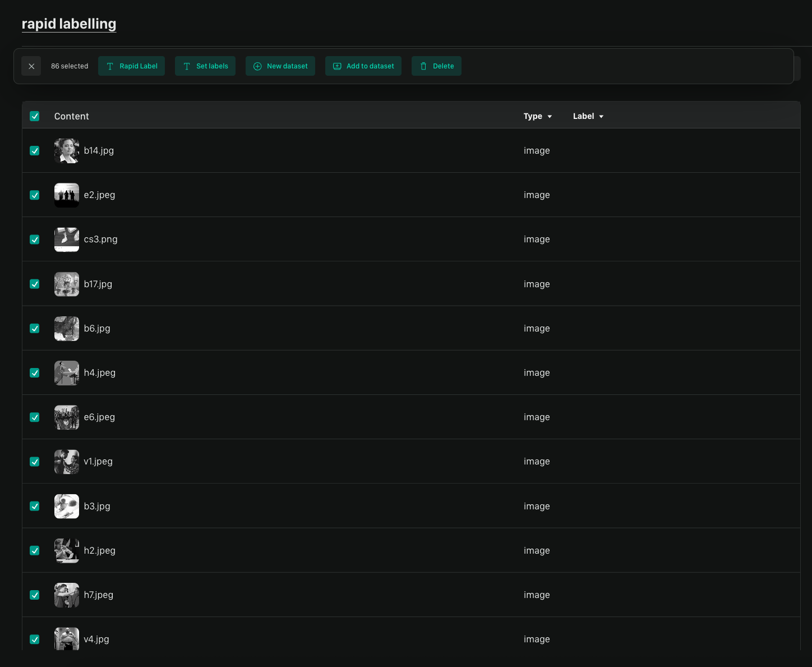Uncheck the h7.jpeg row checkbox

(35, 595)
